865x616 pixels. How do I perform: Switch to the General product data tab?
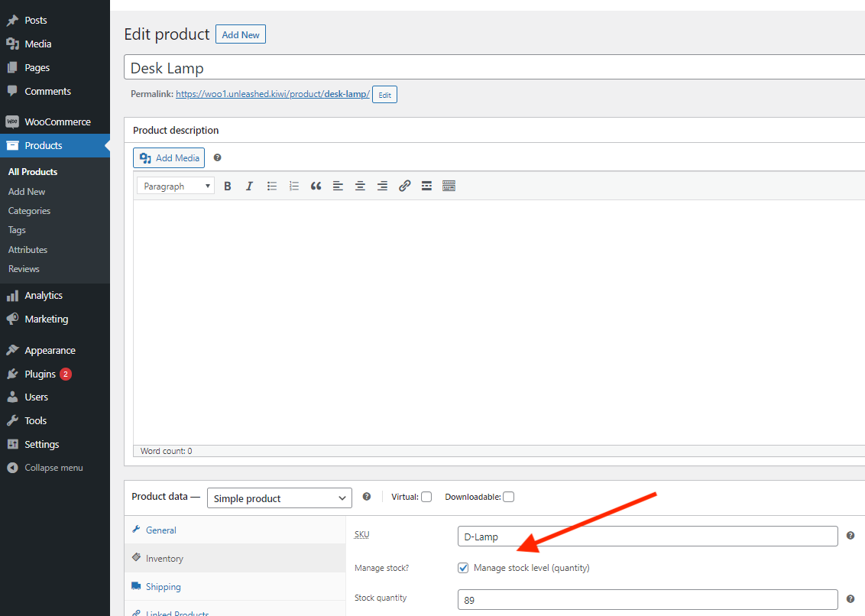(x=235, y=530)
